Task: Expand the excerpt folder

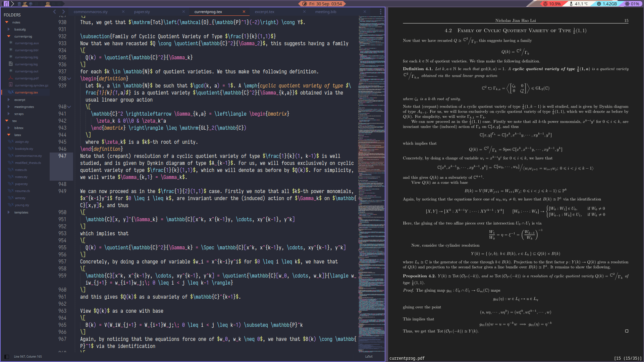Action: point(9,100)
